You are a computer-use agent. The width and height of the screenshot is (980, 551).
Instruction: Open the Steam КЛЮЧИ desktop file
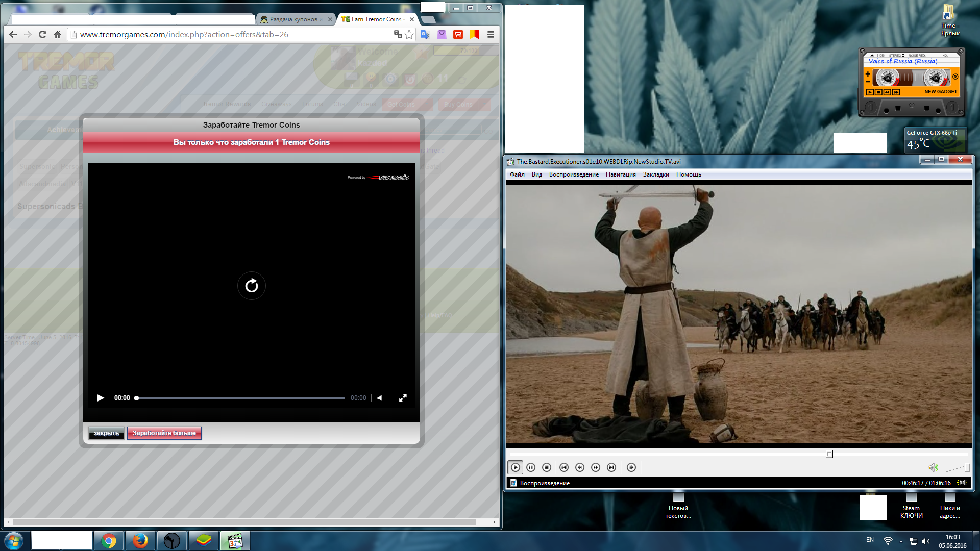point(911,506)
